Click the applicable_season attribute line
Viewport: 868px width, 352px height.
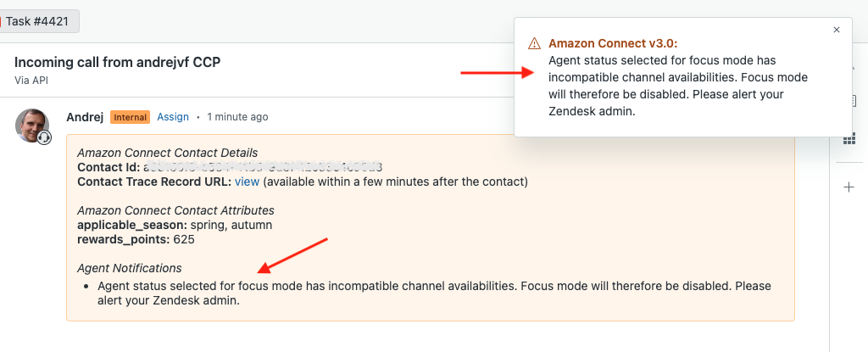point(175,225)
